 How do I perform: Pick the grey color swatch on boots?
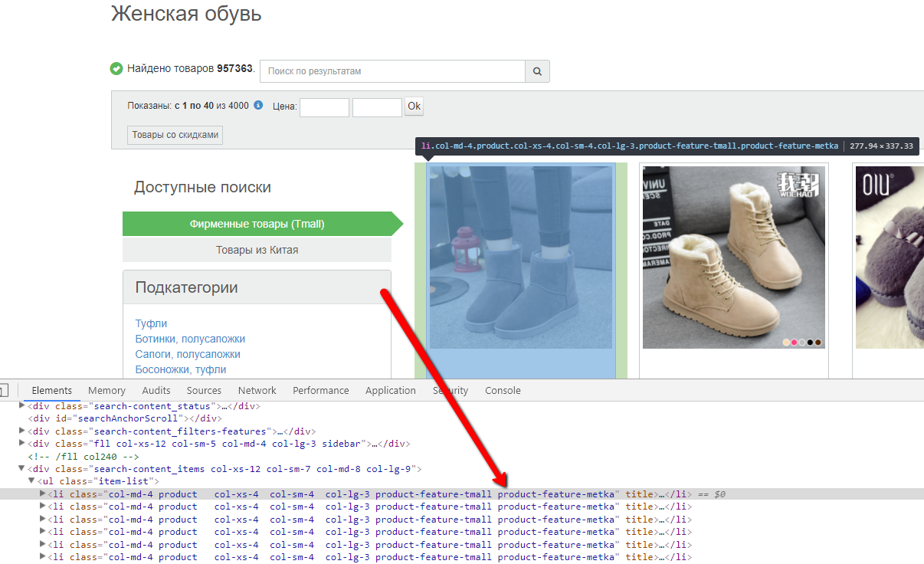coord(802,342)
